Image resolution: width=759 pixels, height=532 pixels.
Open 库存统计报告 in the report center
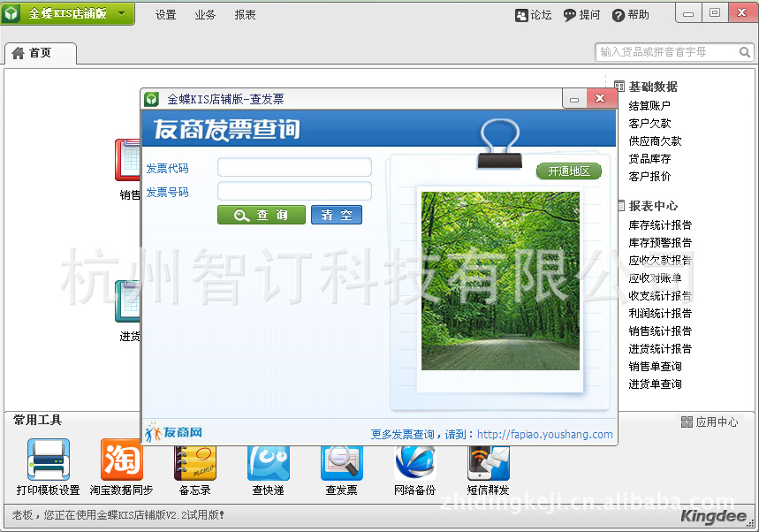660,225
